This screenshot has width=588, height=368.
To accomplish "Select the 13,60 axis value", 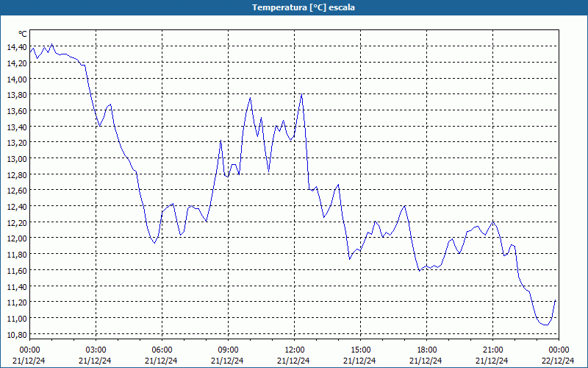I will point(17,111).
